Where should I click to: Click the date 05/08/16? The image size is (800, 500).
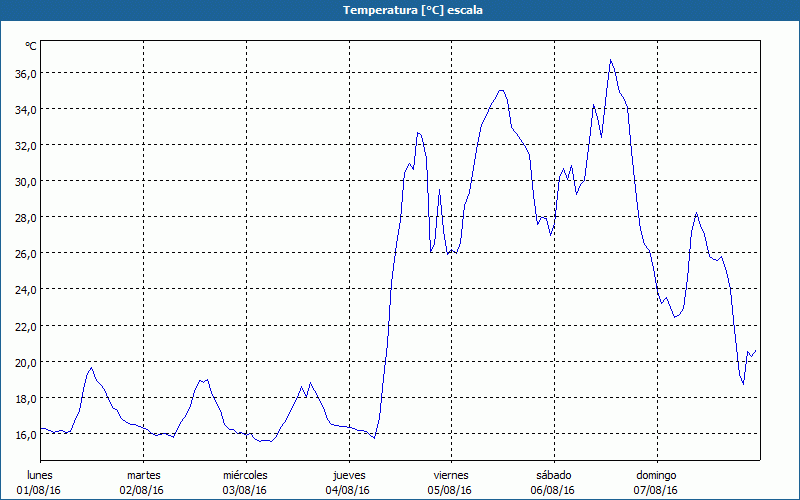pyautogui.click(x=449, y=490)
